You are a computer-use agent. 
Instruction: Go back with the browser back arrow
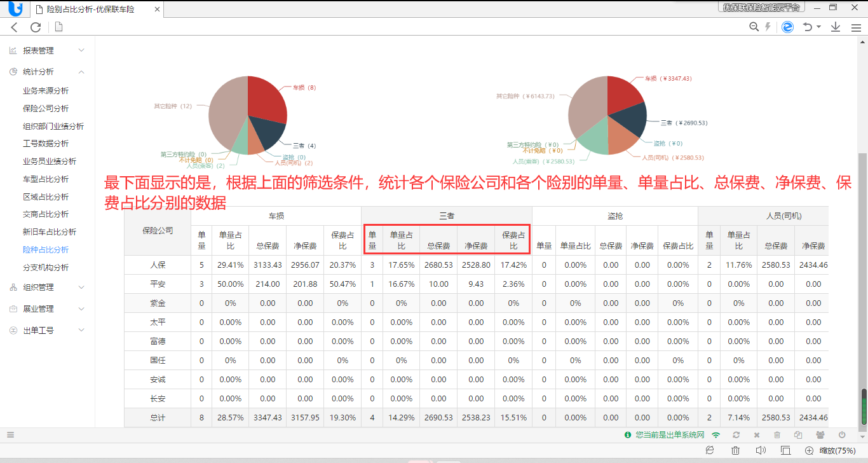tap(15, 27)
